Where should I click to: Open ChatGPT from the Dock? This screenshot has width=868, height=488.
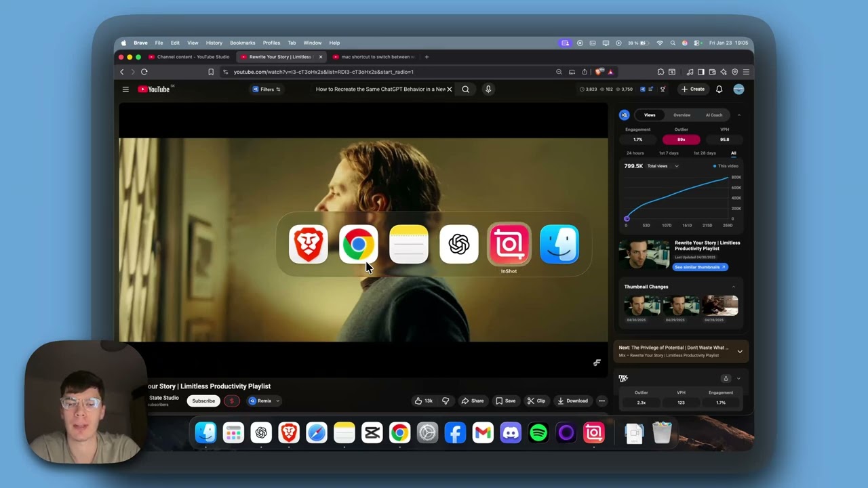coord(261,432)
